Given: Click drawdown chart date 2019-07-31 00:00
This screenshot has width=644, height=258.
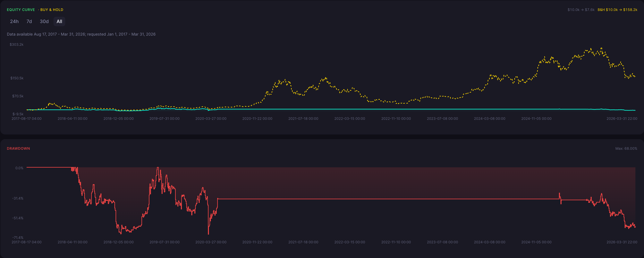Looking at the screenshot, I should tap(165, 242).
